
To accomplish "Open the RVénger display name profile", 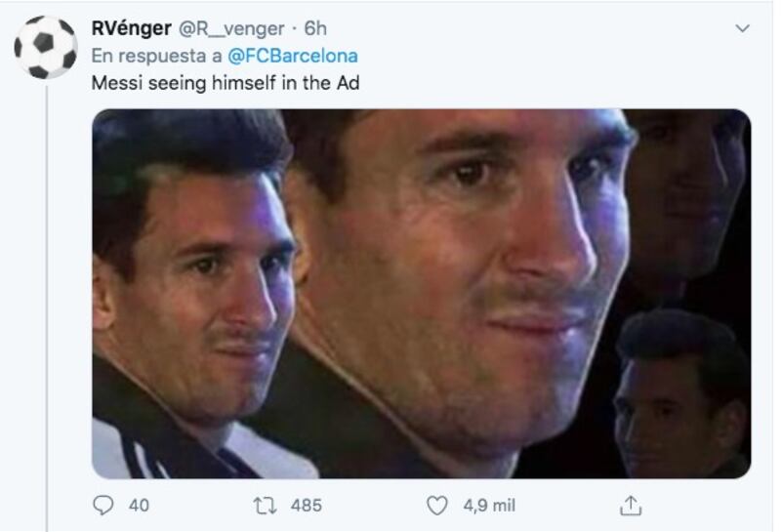I will 132,28.
